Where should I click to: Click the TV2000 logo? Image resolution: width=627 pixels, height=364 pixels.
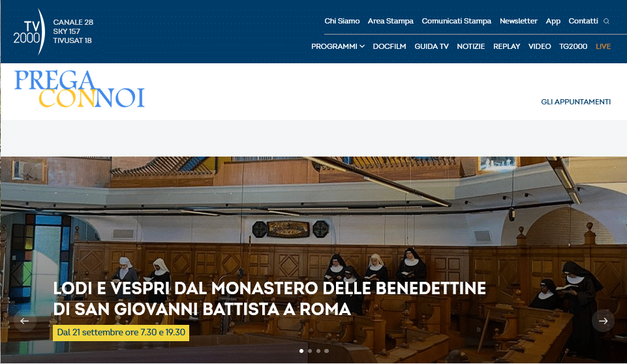29,32
